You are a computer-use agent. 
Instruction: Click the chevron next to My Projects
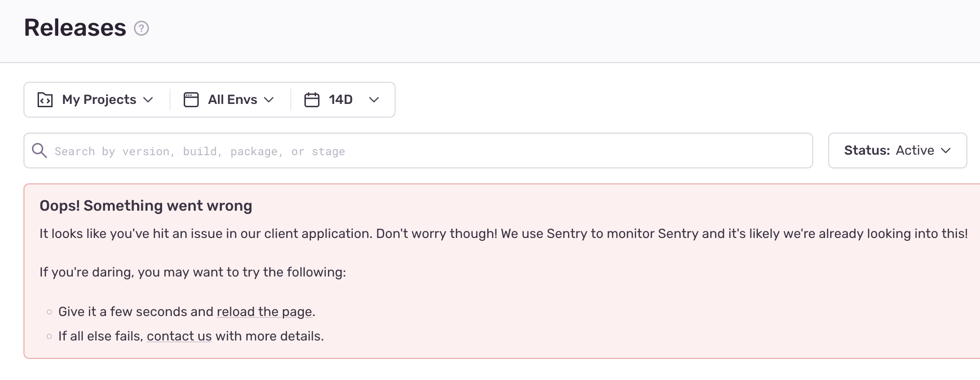149,100
